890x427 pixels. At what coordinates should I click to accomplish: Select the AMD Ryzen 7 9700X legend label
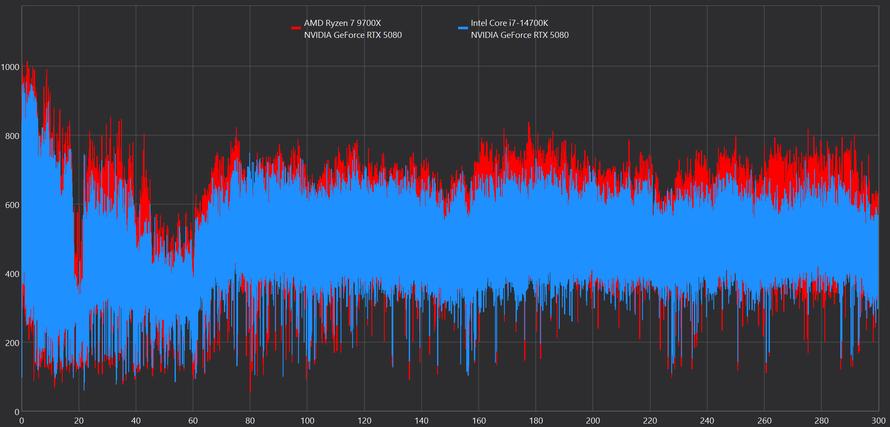click(x=343, y=23)
